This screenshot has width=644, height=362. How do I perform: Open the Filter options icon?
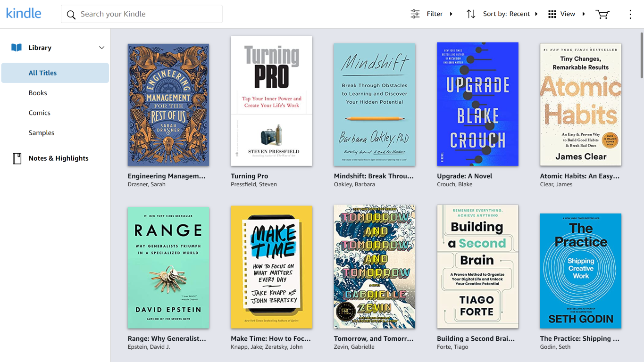pyautogui.click(x=415, y=14)
